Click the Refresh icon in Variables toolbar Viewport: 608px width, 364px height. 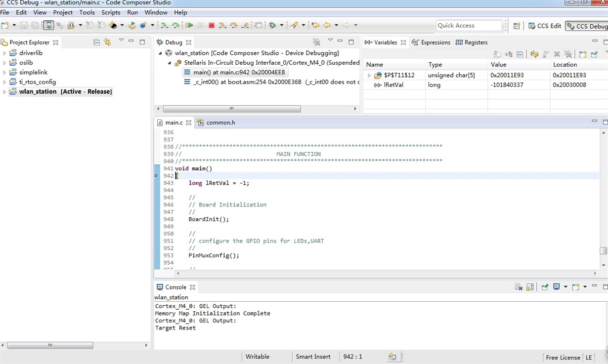tap(534, 54)
